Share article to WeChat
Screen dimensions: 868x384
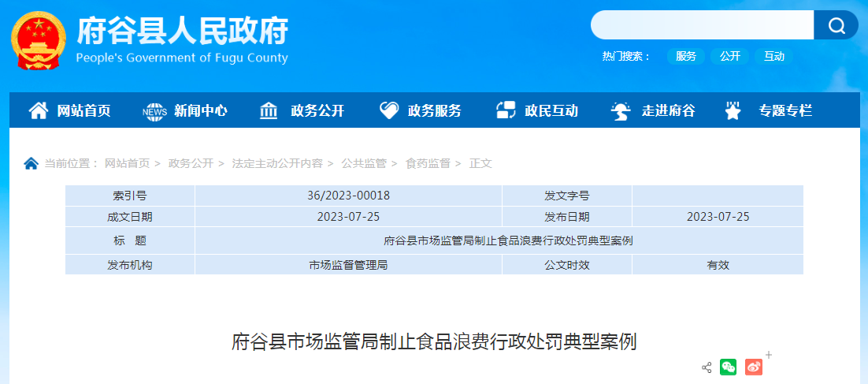coord(728,367)
